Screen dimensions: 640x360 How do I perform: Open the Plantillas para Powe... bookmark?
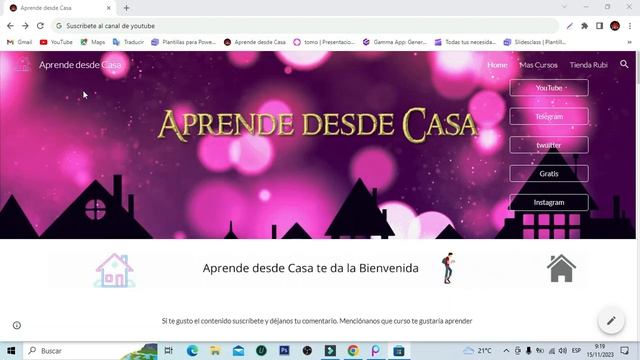click(x=183, y=42)
